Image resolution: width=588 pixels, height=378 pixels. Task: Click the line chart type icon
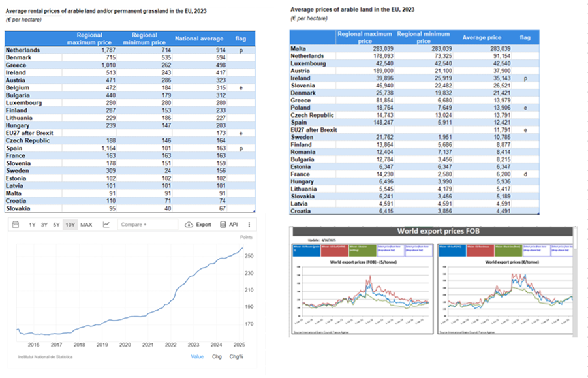tap(106, 225)
